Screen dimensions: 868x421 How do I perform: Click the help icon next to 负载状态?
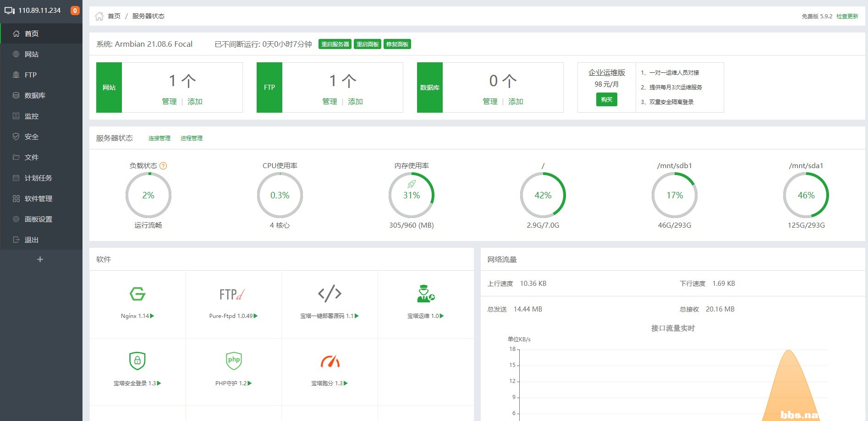[x=163, y=166]
